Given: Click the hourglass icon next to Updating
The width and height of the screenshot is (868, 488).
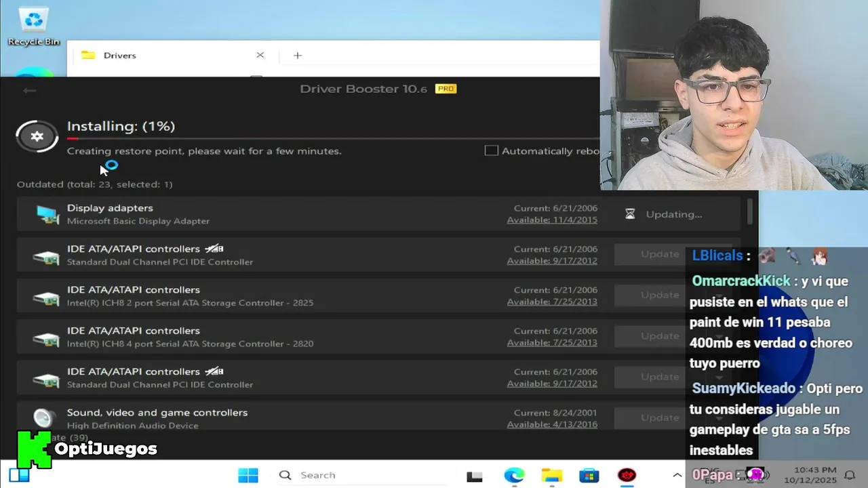Looking at the screenshot, I should point(630,214).
